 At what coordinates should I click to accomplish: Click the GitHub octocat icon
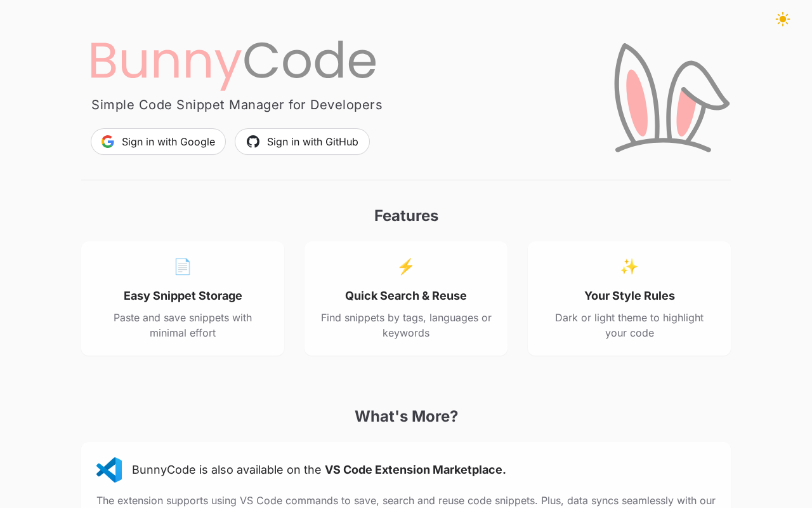tap(253, 142)
